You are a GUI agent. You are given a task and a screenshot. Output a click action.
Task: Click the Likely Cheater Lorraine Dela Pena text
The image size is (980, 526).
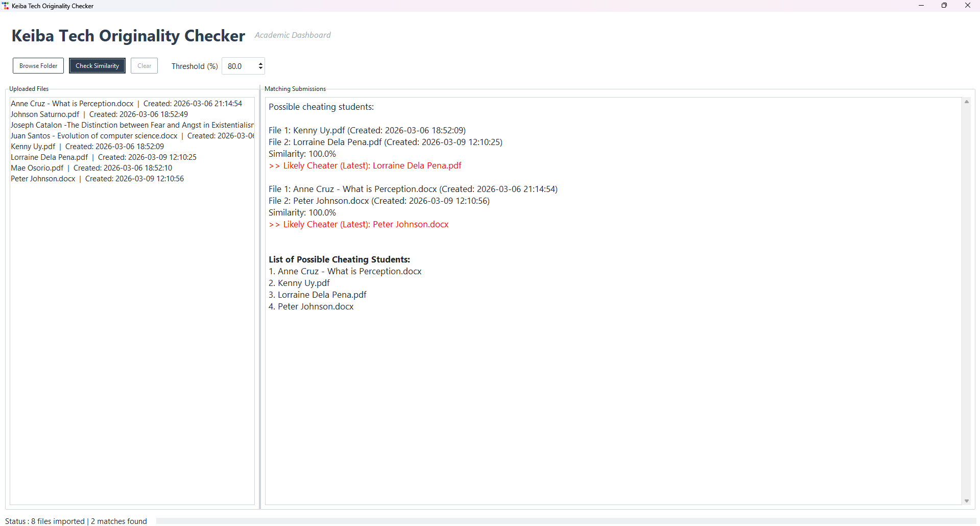[x=365, y=165]
